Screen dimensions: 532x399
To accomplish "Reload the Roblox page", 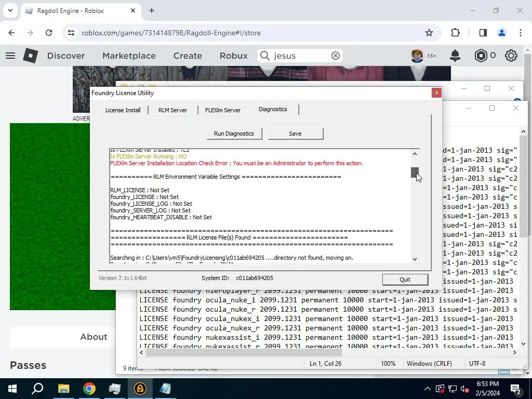I will 49,33.
